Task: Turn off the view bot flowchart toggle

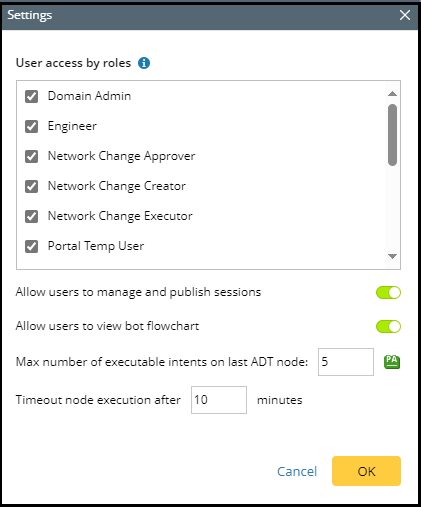Action: point(388,326)
